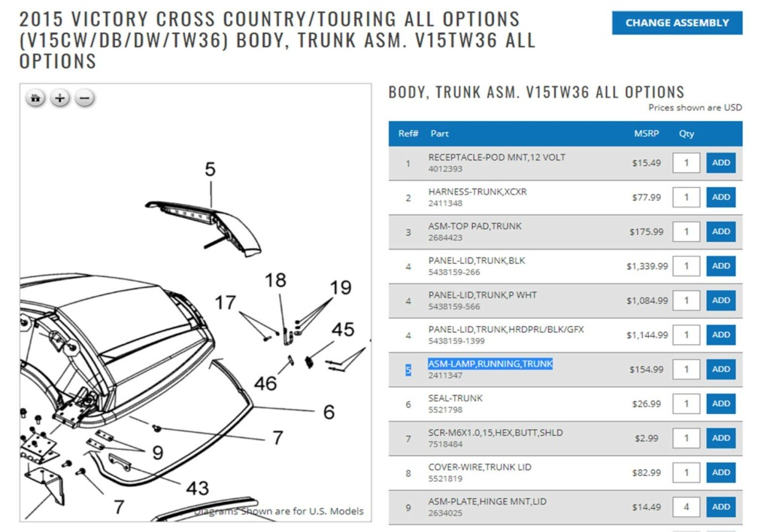770x532 pixels.
Task: Edit quantity field for PANEL-LID,TRUNK,BLK
Action: click(686, 266)
